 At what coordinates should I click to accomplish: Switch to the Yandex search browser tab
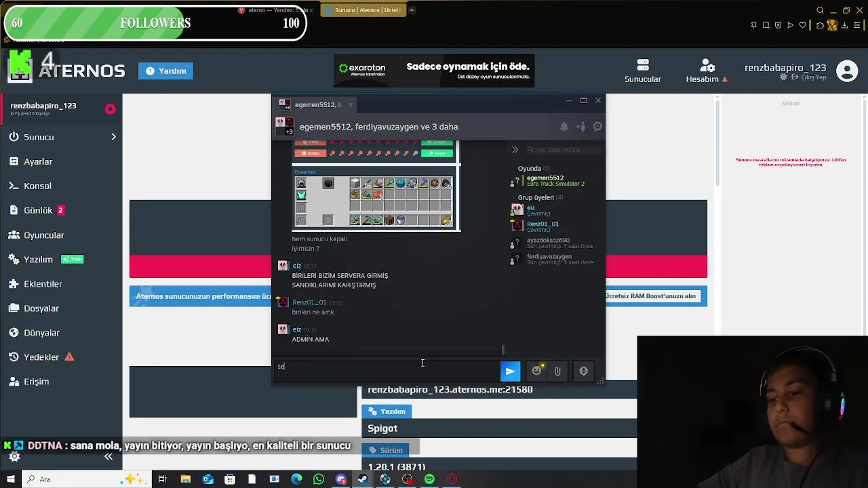[x=276, y=10]
